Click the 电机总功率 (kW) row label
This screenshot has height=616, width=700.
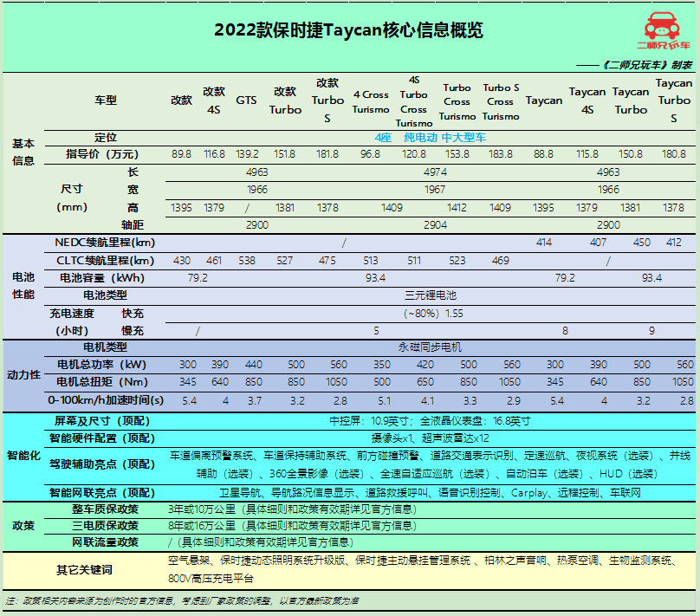101,365
